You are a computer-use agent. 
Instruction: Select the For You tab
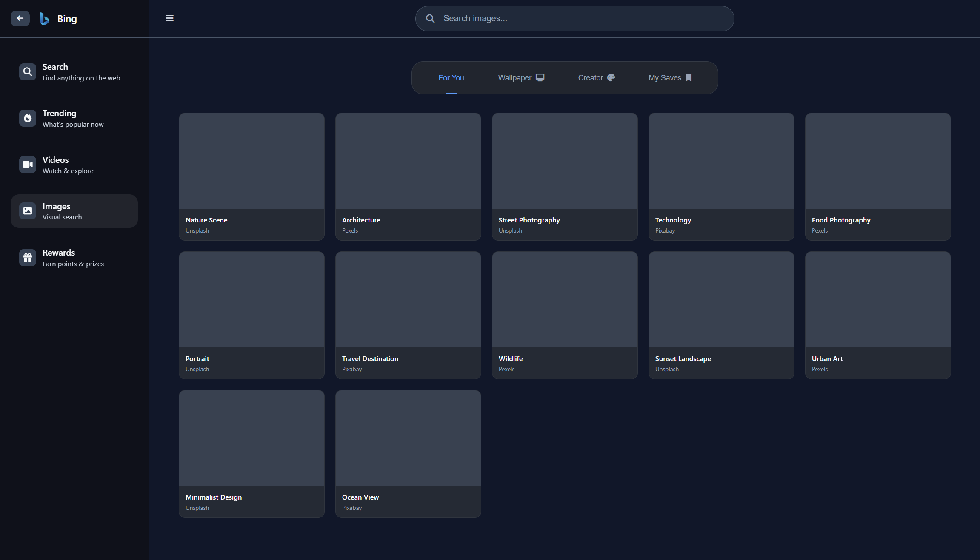click(x=451, y=78)
